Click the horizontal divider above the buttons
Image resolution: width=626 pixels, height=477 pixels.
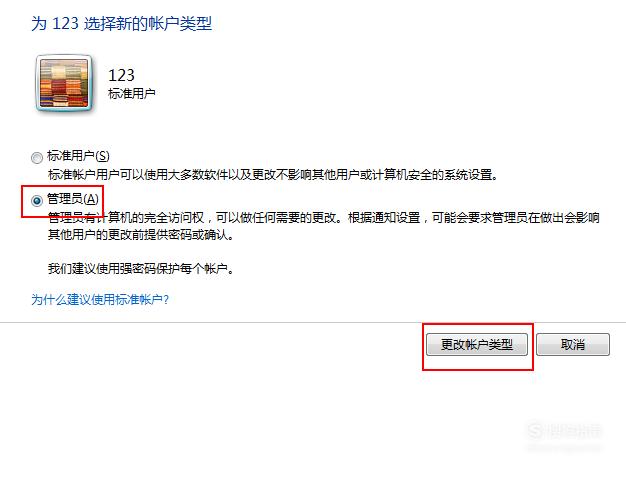(x=313, y=322)
